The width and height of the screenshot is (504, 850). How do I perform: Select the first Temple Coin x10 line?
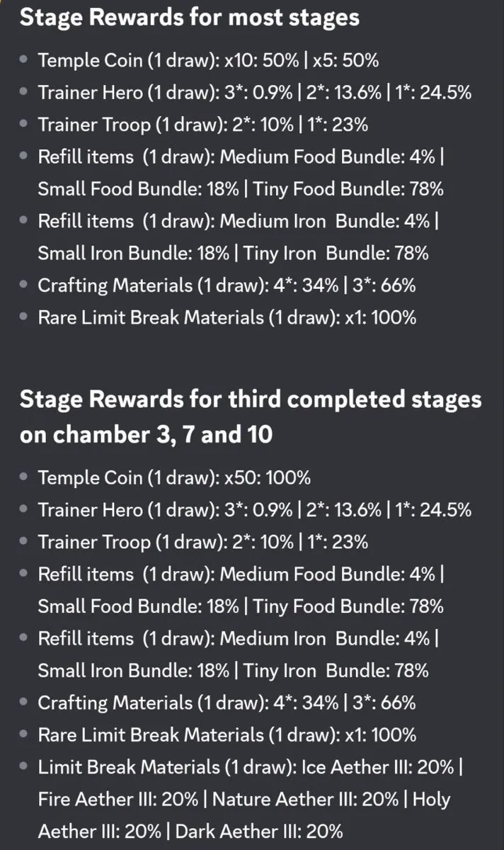click(208, 60)
